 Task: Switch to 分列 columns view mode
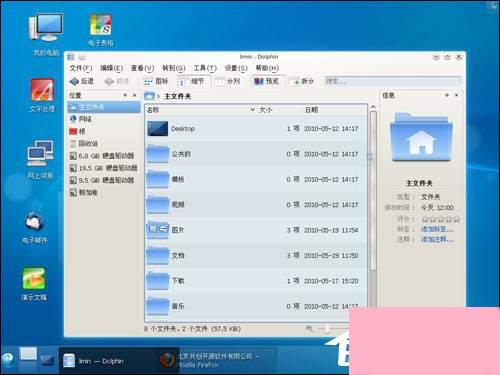[x=228, y=81]
